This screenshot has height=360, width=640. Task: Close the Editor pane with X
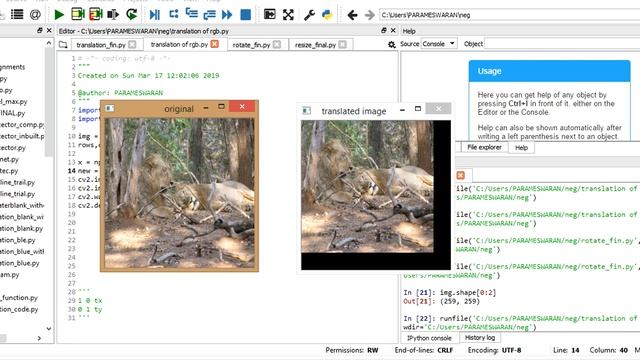click(393, 31)
